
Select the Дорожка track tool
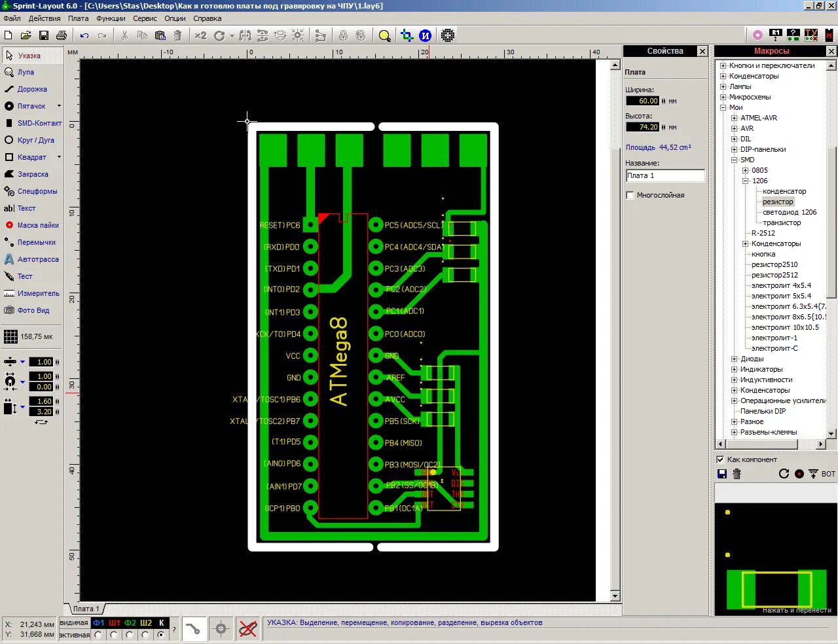click(32, 89)
